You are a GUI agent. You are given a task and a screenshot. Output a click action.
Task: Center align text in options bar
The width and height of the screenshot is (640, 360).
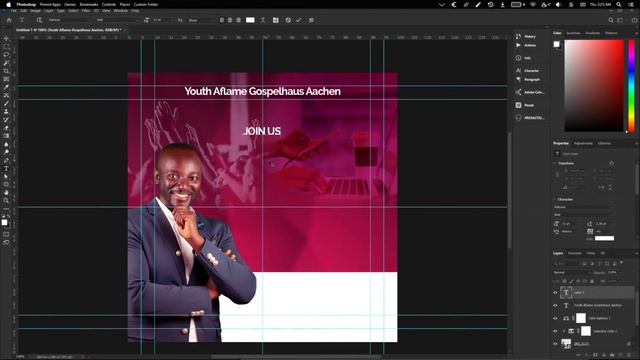230,20
